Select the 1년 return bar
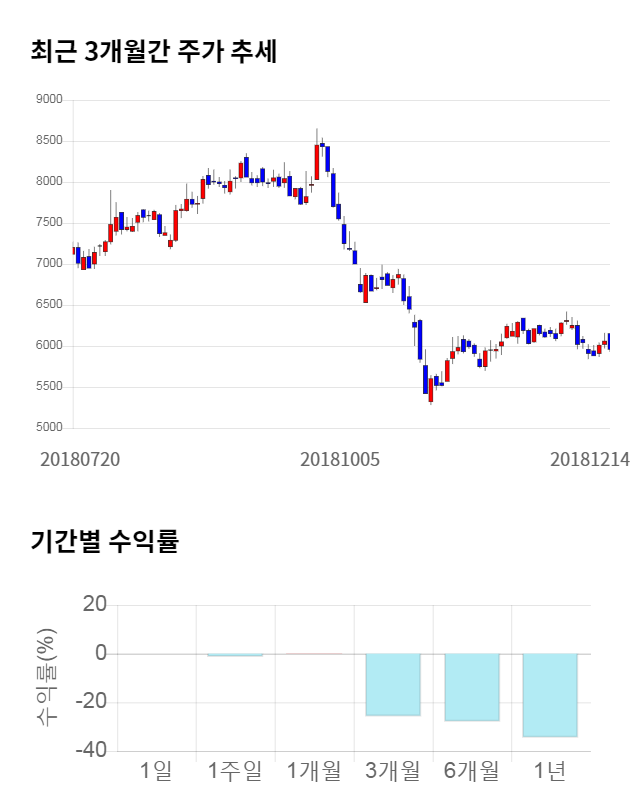This screenshot has height=810, width=640. (x=550, y=695)
